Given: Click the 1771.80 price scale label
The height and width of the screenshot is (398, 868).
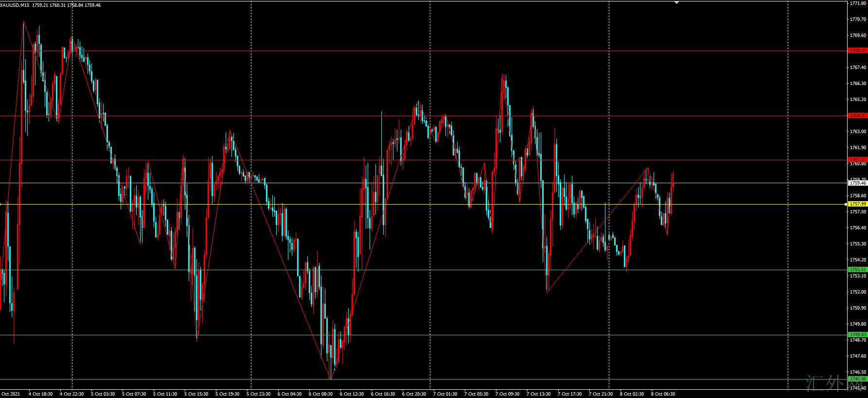Looking at the screenshot, I should 857,3.
